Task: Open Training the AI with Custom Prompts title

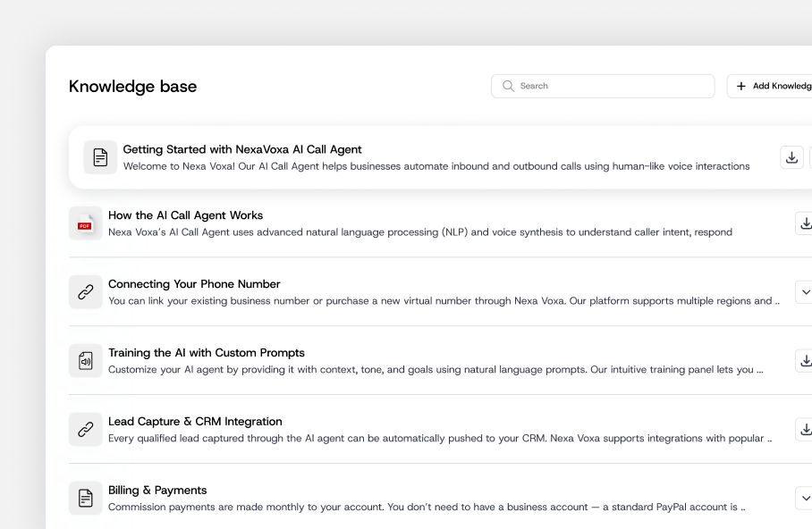Action: coord(206,353)
